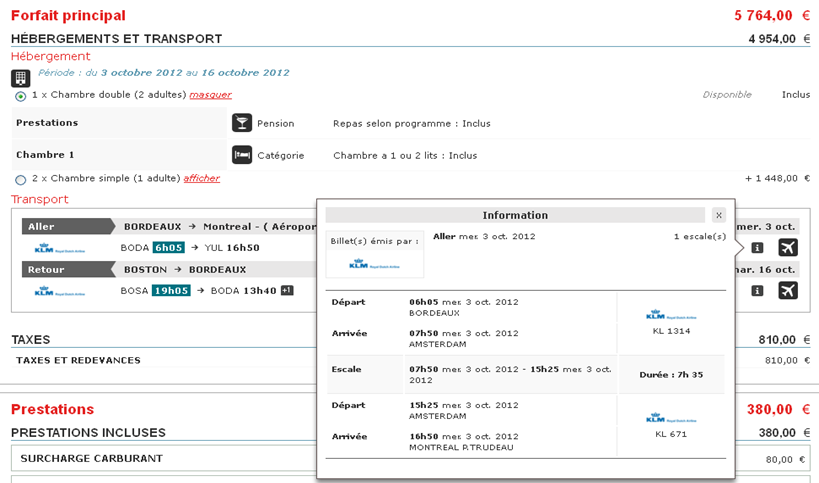Collapse room details with the masquer link
The image size is (819, 483).
tap(211, 95)
